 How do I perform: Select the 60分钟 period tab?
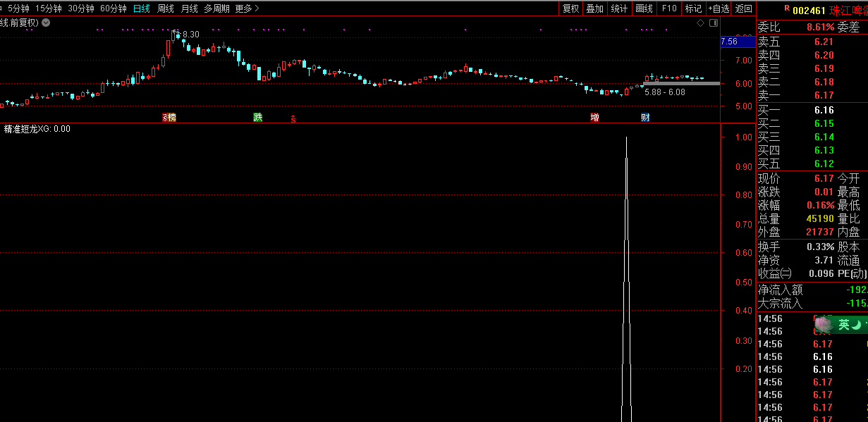(113, 8)
